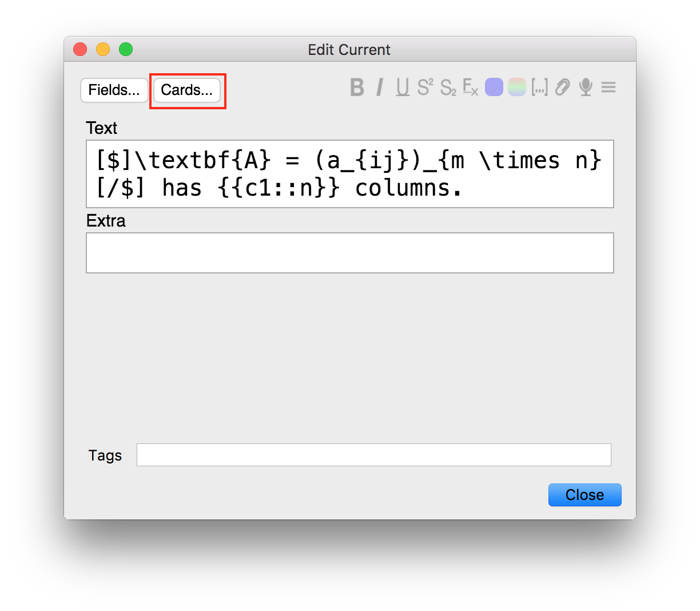Screen dimensions: 700x611
Task: Click into the empty Extra field
Action: click(x=349, y=253)
